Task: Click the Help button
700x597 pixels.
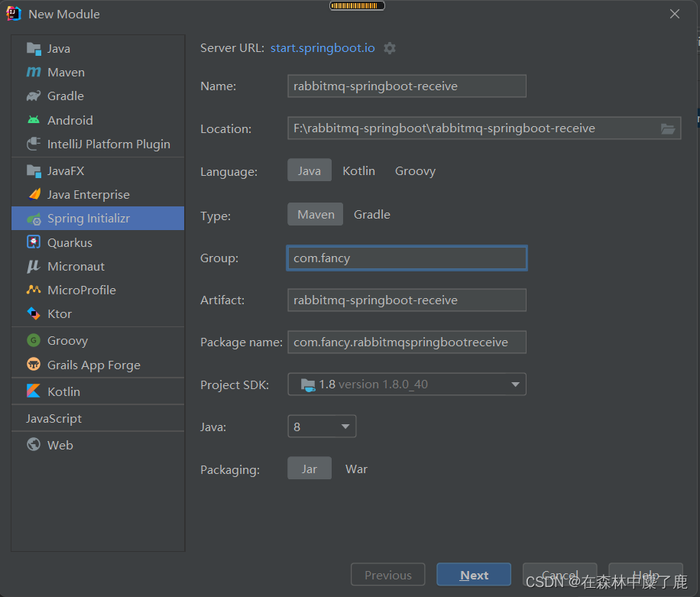Action: tap(646, 575)
